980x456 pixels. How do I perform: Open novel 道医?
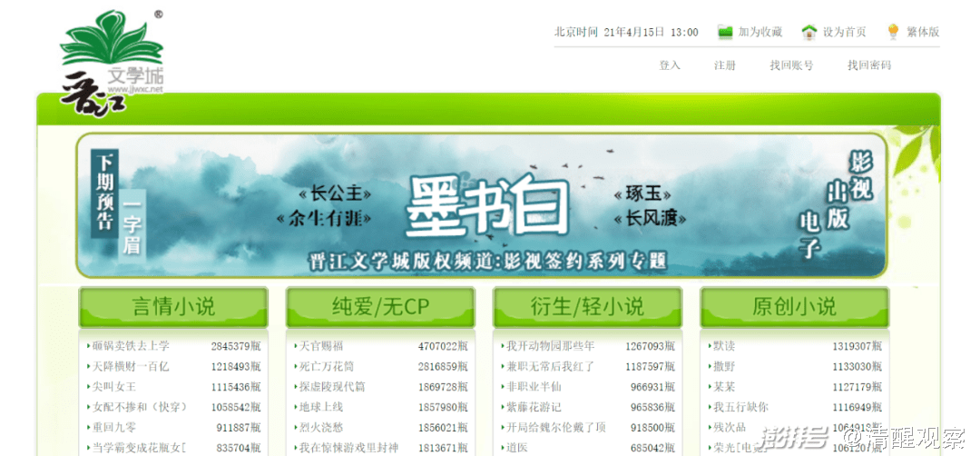click(517, 448)
